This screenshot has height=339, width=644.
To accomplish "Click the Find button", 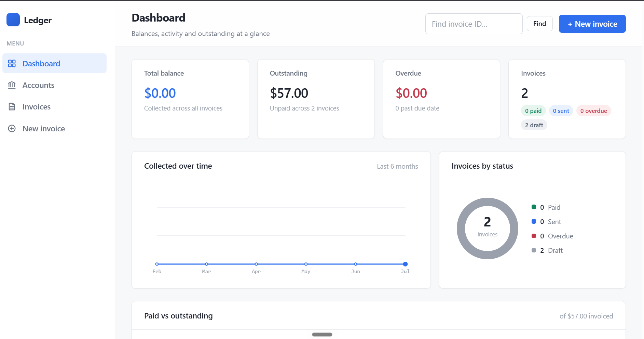I will (539, 24).
